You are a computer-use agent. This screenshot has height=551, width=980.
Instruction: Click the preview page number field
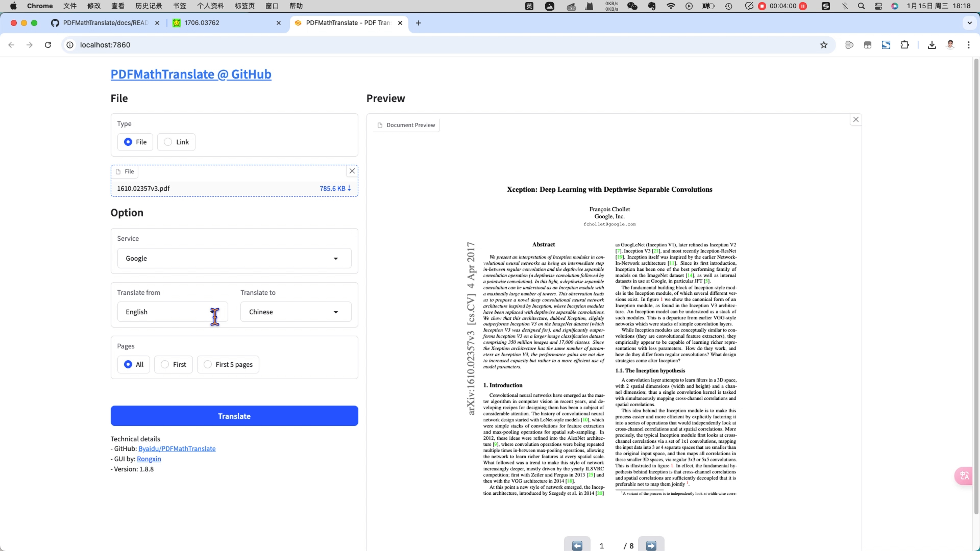[x=602, y=546]
